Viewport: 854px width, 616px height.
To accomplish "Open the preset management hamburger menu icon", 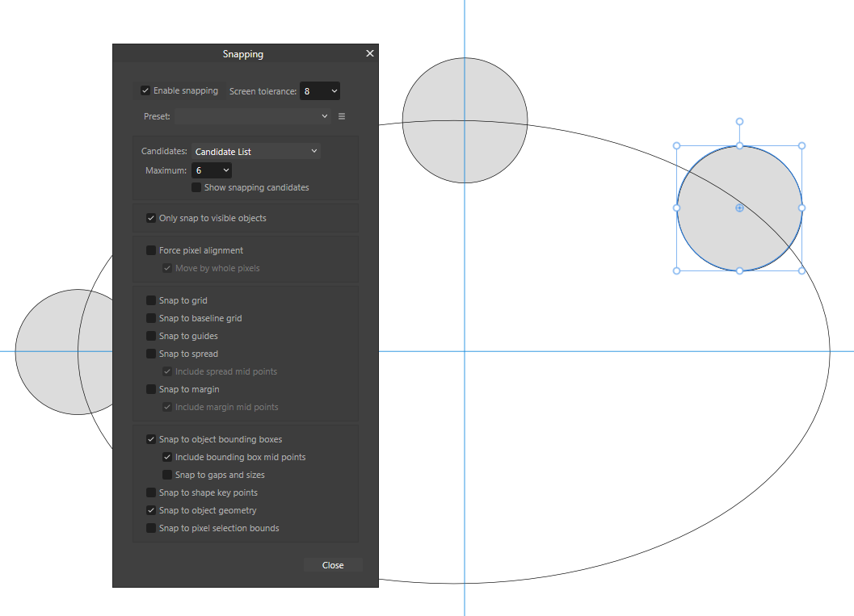I will pos(341,116).
